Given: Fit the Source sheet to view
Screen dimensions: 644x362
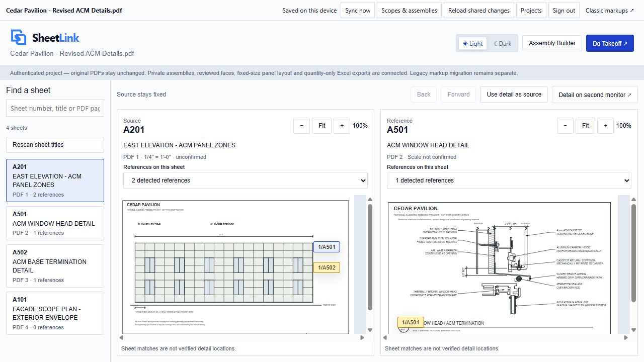Looking at the screenshot, I should tap(321, 126).
